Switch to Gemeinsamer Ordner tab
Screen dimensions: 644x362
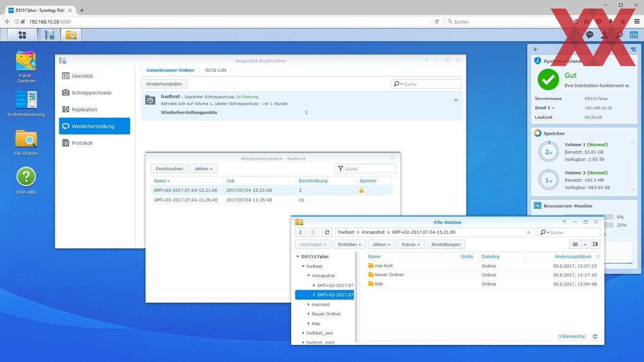(170, 70)
